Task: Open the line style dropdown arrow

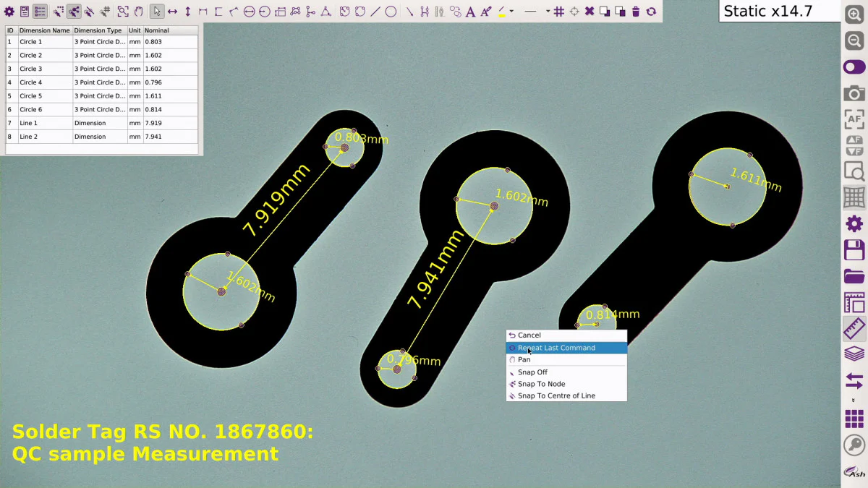Action: point(548,12)
